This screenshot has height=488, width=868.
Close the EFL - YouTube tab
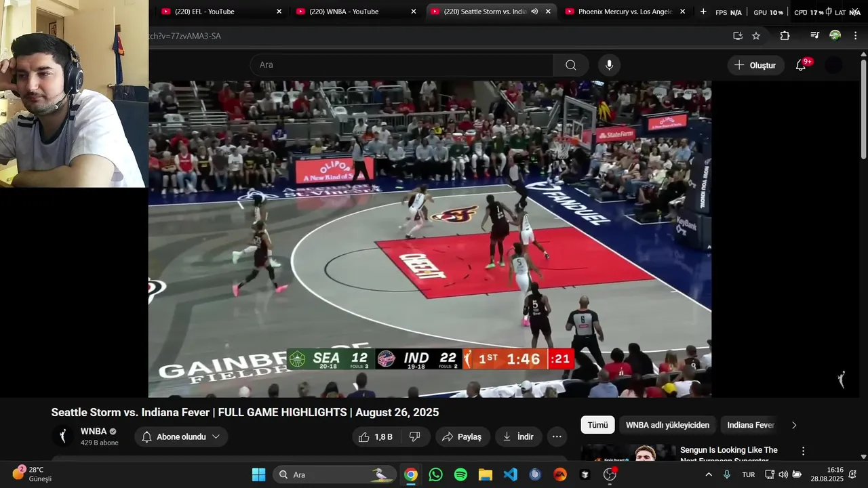pos(279,12)
